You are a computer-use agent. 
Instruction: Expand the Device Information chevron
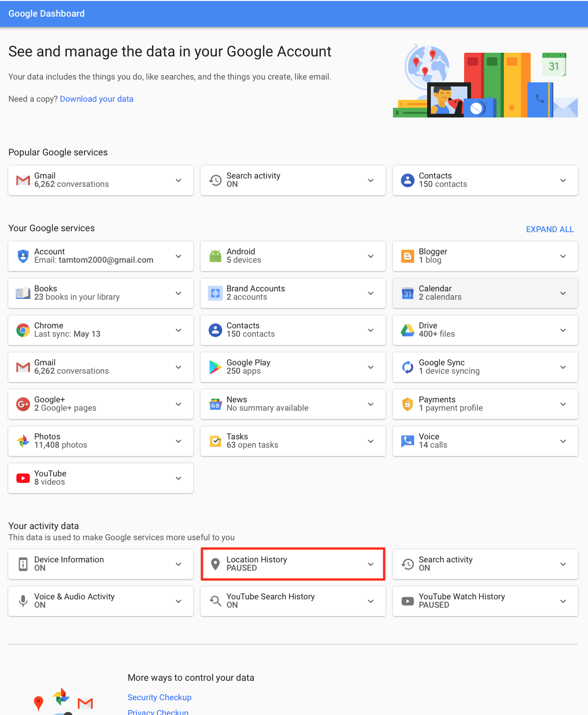178,564
